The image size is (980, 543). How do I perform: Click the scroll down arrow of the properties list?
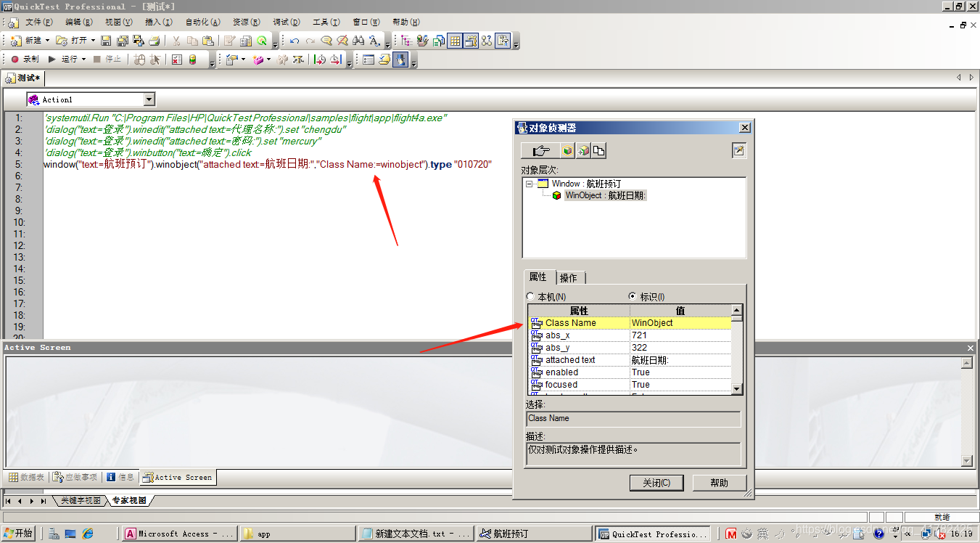pos(737,389)
